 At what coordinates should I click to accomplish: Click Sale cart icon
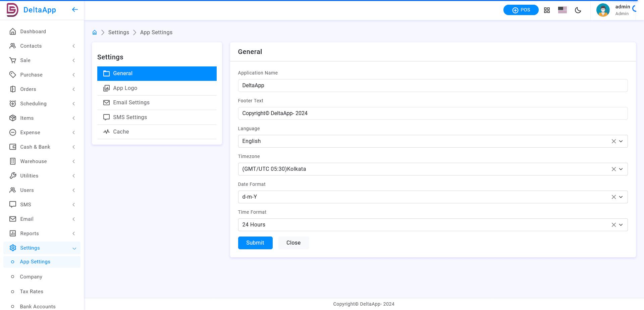point(13,60)
